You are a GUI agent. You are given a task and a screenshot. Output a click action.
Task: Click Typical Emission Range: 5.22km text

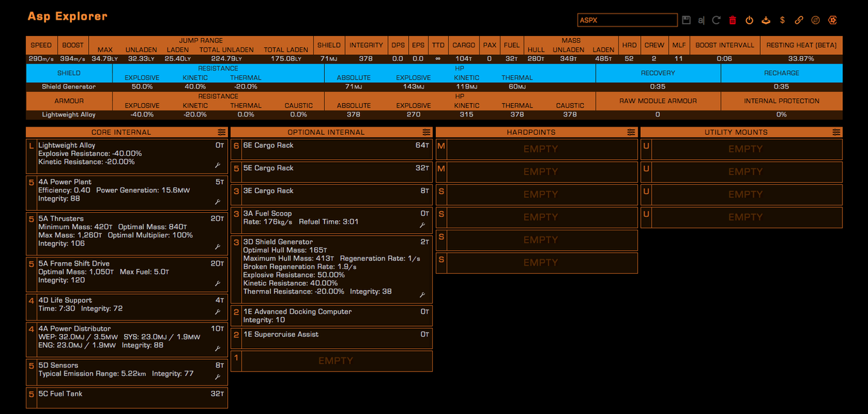[92, 373]
